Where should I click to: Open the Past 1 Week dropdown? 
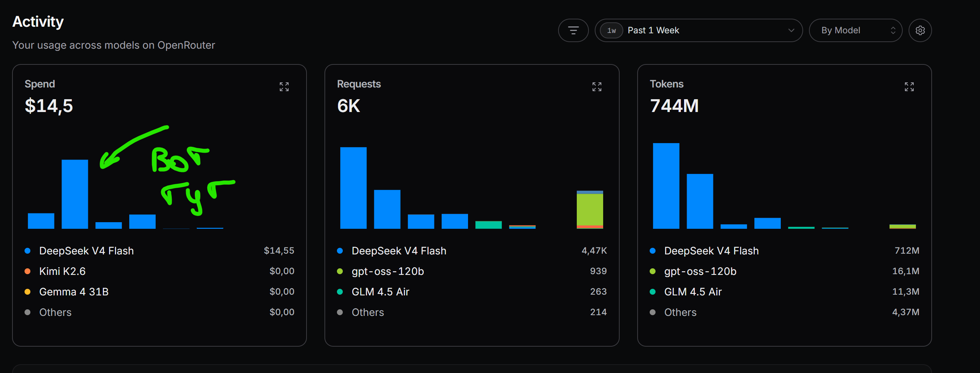coord(698,30)
